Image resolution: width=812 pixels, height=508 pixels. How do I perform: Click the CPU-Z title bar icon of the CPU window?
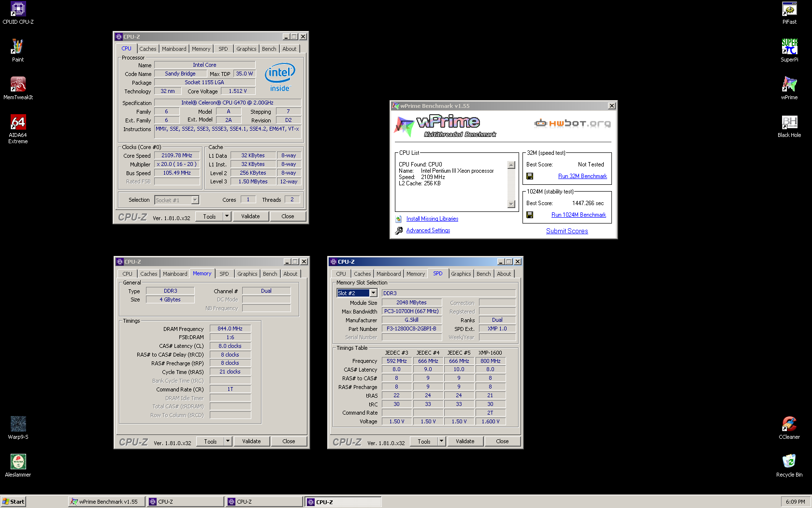(119, 37)
